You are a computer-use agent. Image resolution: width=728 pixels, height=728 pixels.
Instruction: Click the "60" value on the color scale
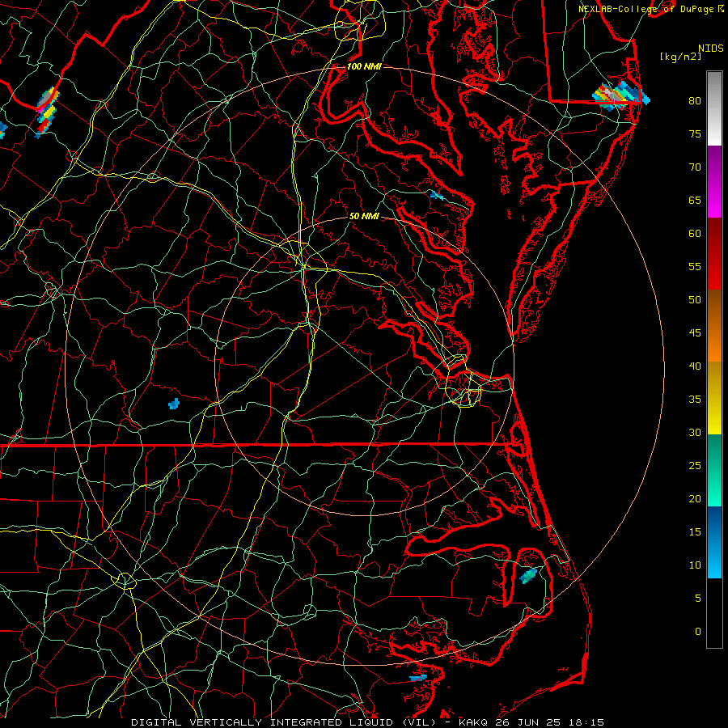[x=695, y=234]
